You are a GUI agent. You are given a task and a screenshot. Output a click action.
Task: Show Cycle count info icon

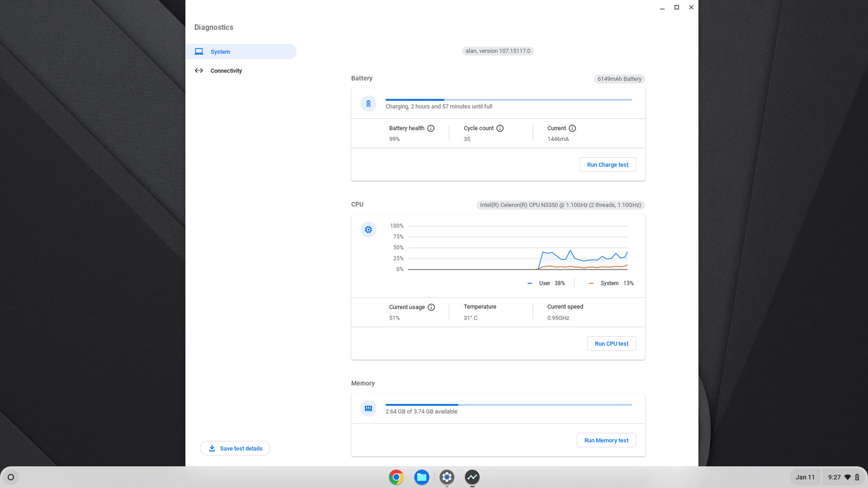point(500,129)
